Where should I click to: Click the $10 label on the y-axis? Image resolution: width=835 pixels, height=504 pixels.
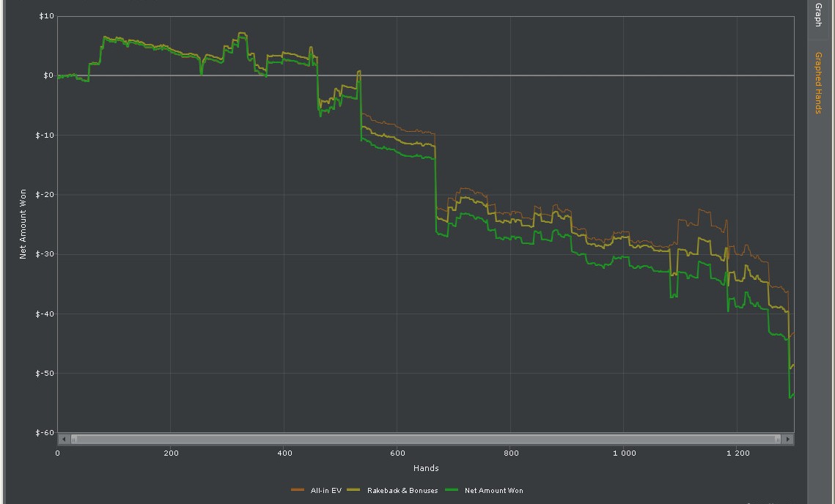(45, 16)
